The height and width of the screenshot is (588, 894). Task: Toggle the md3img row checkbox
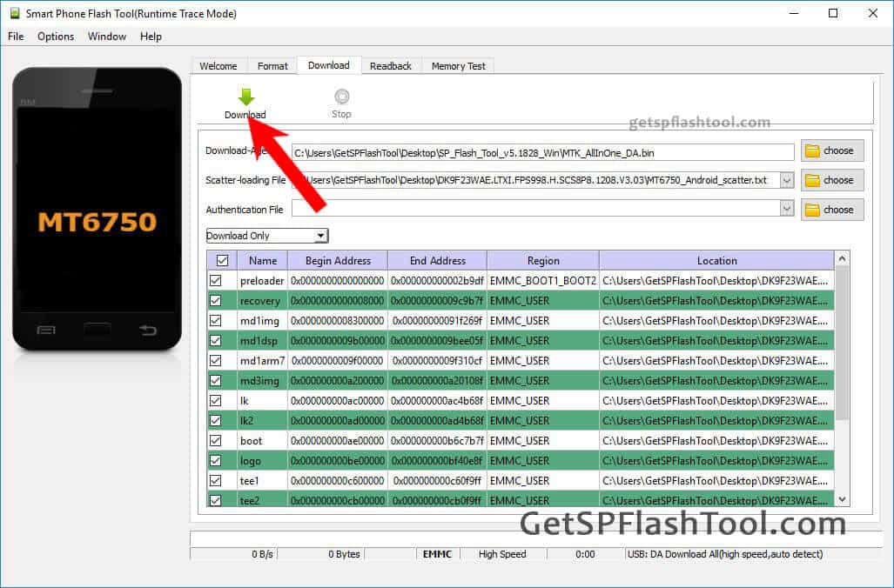click(216, 380)
